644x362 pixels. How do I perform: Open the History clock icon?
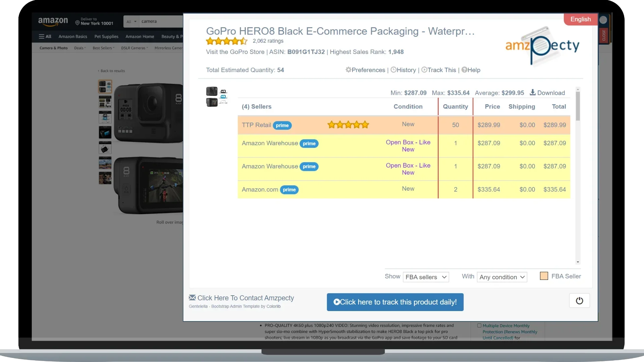(x=393, y=70)
